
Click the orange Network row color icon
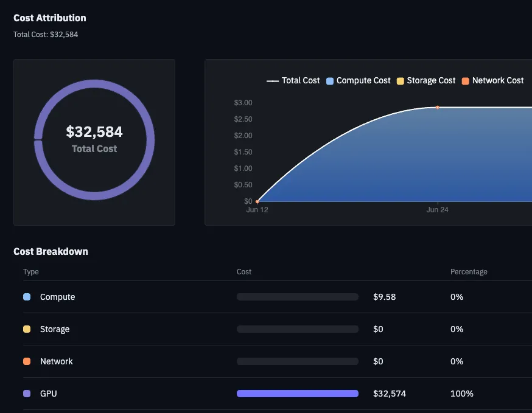click(27, 361)
